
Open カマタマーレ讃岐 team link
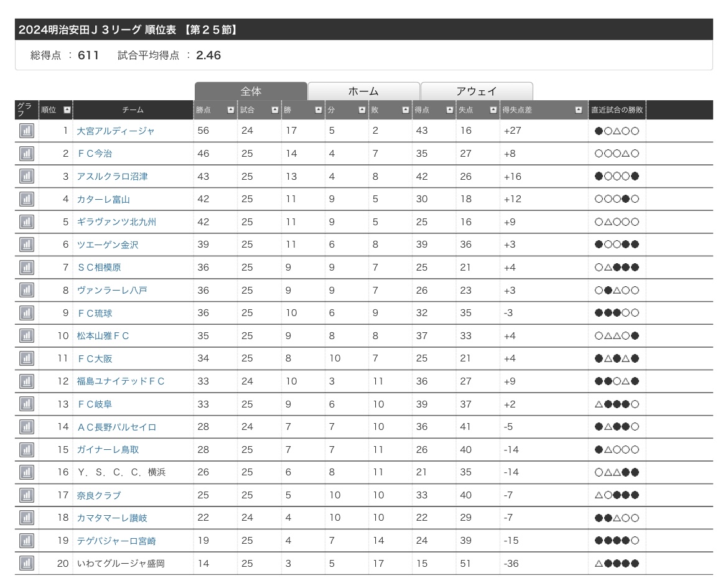[x=112, y=518]
